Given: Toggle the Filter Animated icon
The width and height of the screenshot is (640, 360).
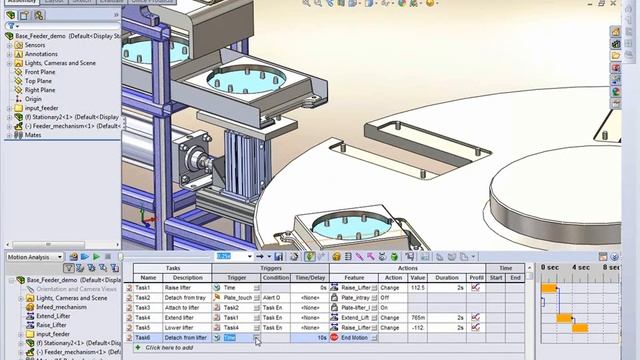Looking at the screenshot, I should tap(80, 268).
